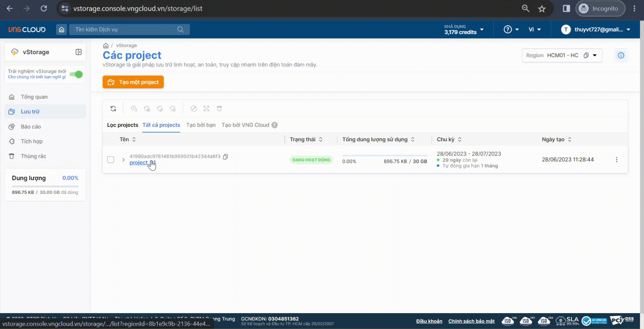The width and height of the screenshot is (644, 329).
Task: Click the Tạo một project button
Action: pos(133,82)
